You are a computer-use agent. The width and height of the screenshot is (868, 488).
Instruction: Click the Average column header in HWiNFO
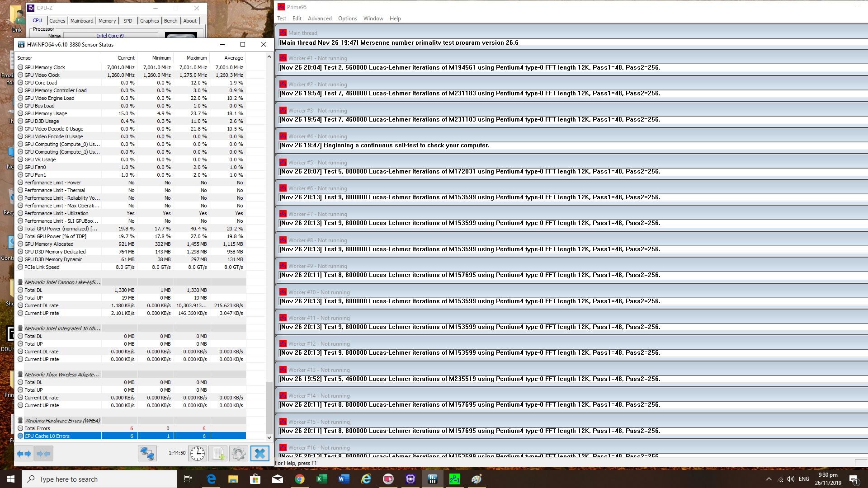[228, 58]
